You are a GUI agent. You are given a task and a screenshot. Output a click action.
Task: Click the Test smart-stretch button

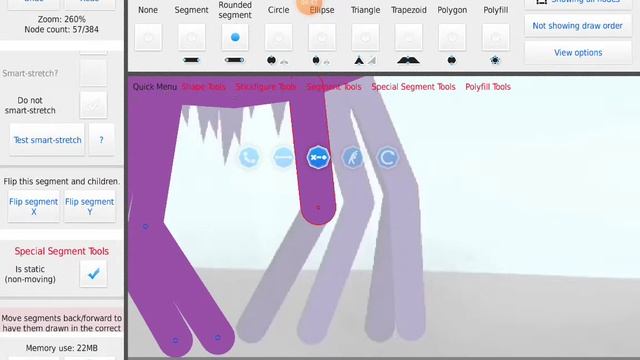point(47,140)
